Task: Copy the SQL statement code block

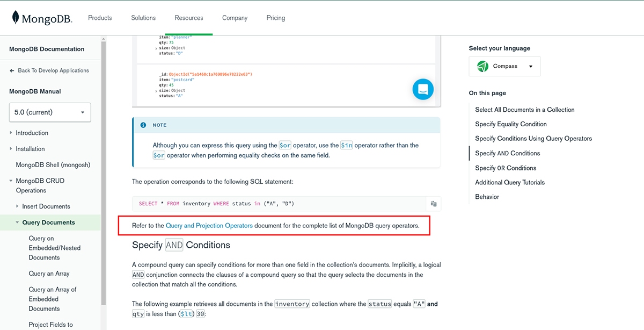Action: tap(433, 204)
